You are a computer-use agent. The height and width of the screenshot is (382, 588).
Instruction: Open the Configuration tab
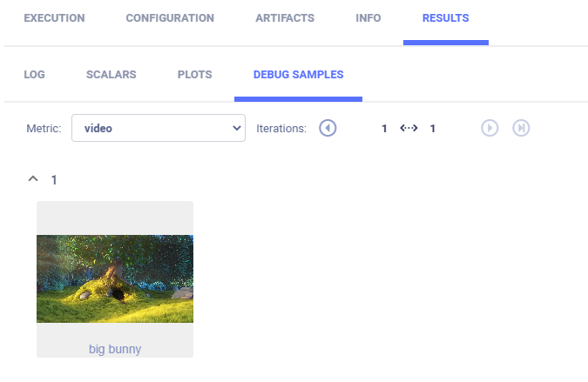tap(170, 18)
